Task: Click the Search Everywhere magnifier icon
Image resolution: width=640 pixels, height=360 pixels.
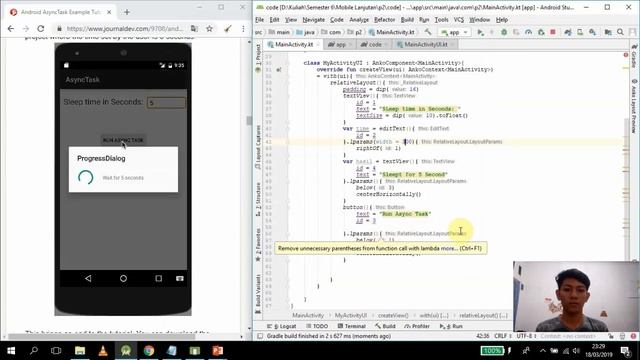Action: pos(620,32)
